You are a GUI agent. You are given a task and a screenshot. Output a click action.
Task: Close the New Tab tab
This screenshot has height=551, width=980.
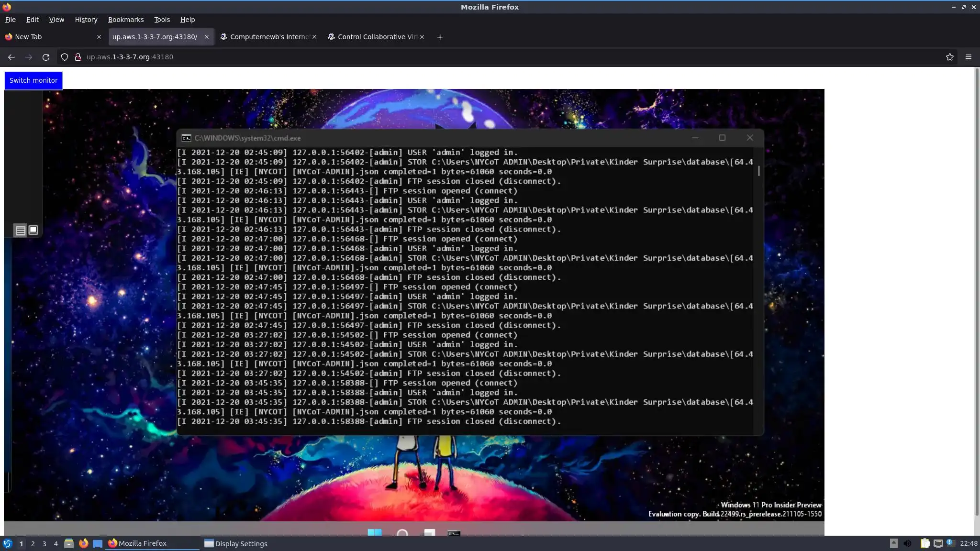tap(99, 37)
